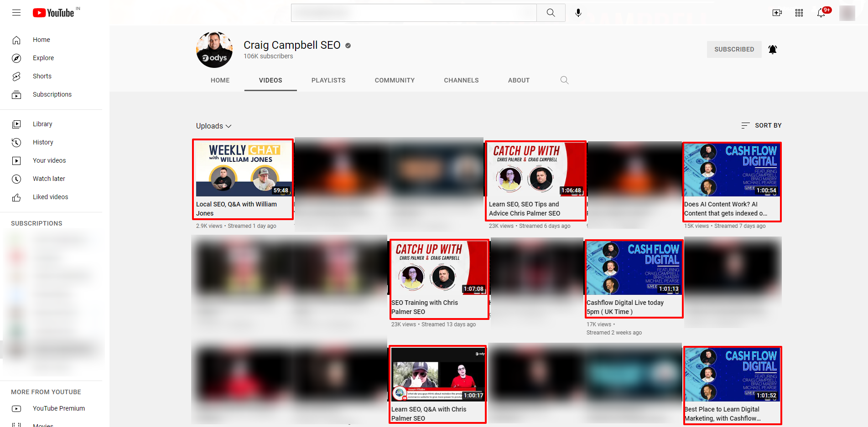Switch to ABOUT tab
The width and height of the screenshot is (868, 427).
(519, 80)
